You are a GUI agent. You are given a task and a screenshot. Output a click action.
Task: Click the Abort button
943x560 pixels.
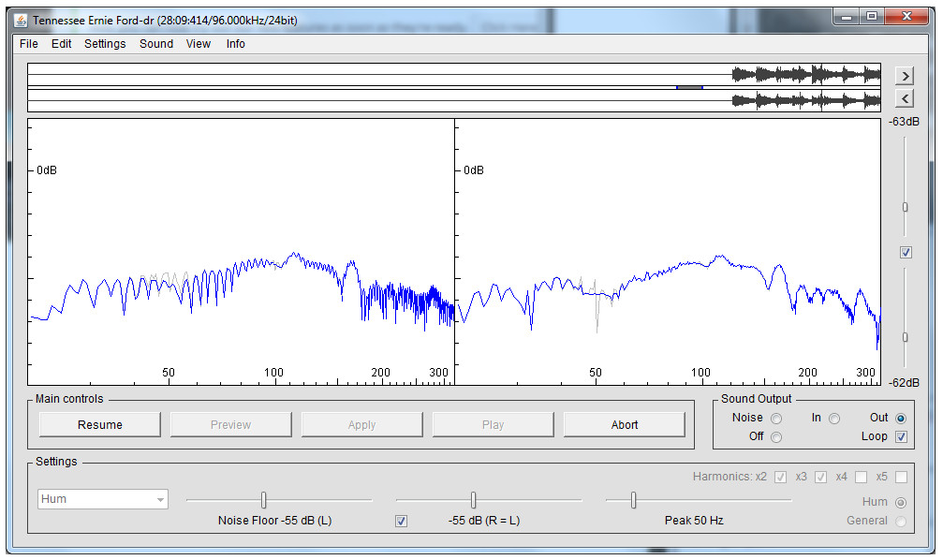pos(625,424)
